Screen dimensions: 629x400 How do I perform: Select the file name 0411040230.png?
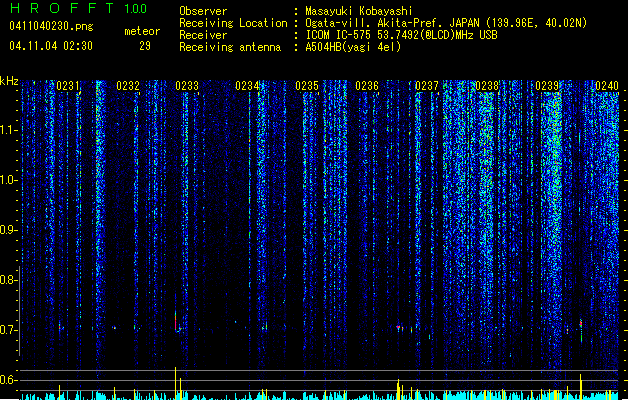(51, 26)
